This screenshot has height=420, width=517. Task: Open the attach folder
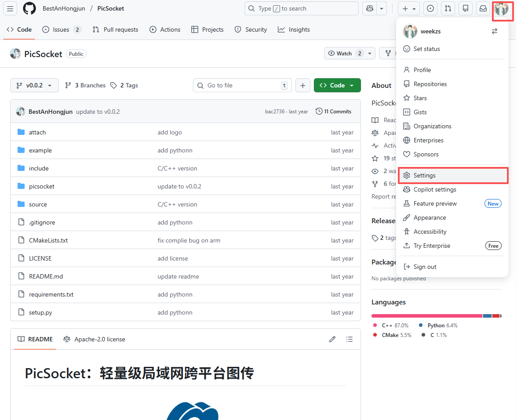pyautogui.click(x=37, y=132)
